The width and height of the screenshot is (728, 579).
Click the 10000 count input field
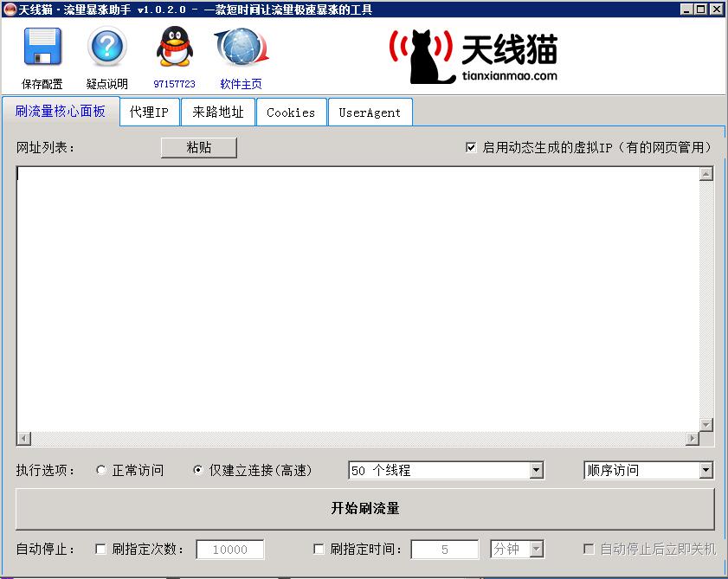click(x=230, y=550)
